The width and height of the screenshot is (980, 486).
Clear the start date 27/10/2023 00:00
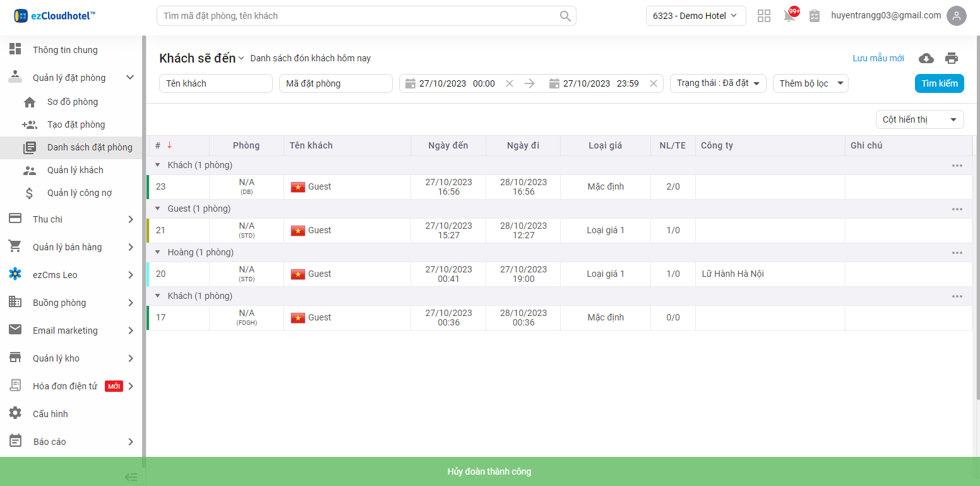510,83
